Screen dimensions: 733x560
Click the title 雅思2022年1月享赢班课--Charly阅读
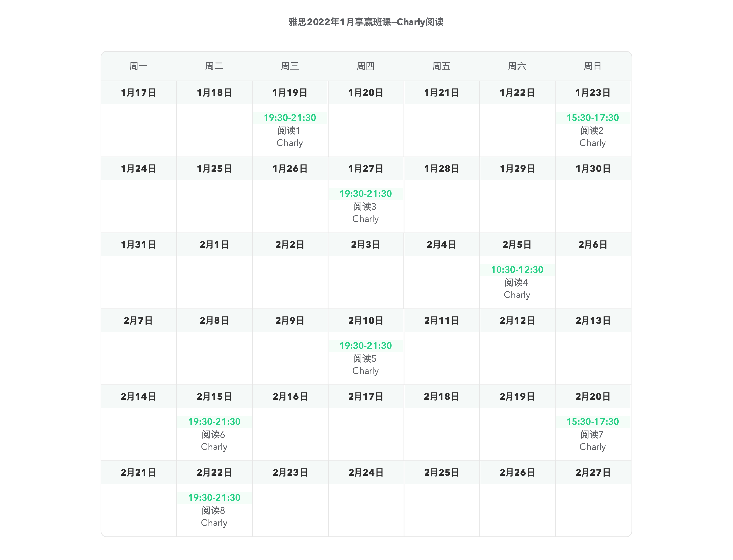(366, 22)
